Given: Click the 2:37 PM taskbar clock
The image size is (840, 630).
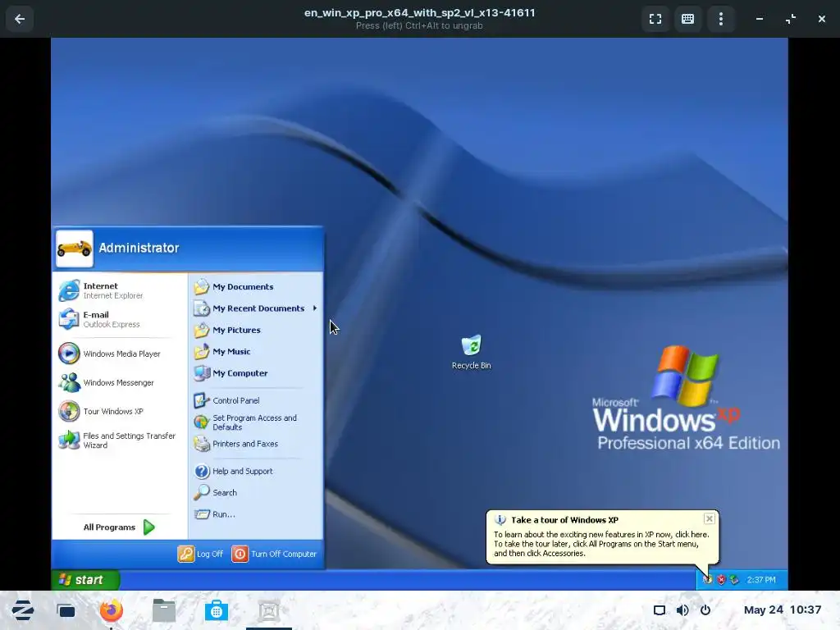Looking at the screenshot, I should coord(761,580).
